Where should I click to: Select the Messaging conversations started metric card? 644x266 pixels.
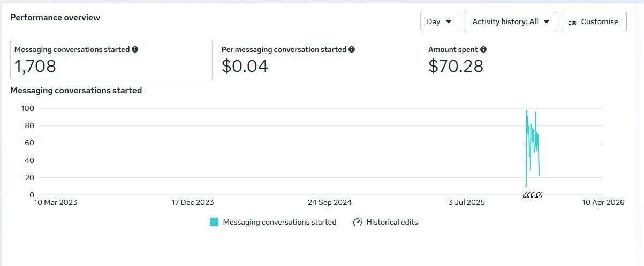click(111, 60)
